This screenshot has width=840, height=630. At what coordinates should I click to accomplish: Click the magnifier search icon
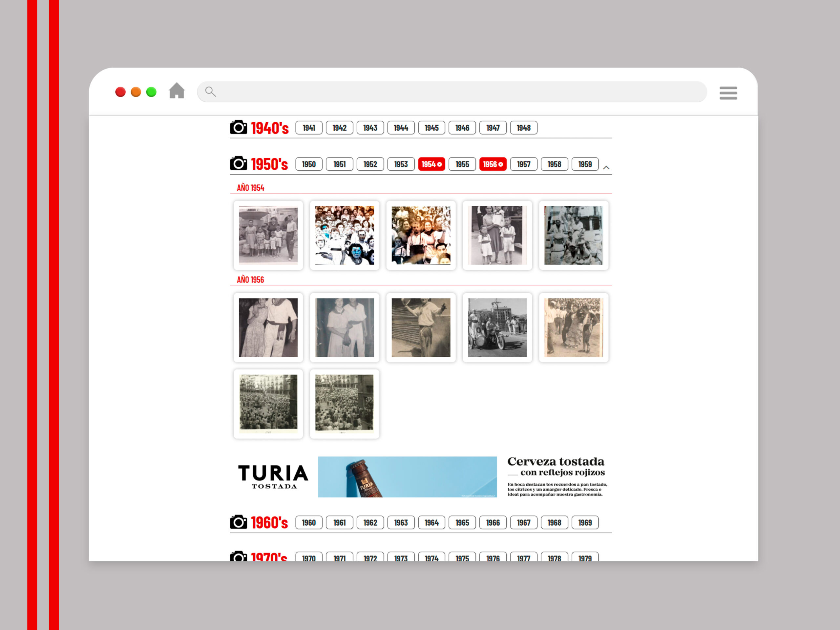210,92
